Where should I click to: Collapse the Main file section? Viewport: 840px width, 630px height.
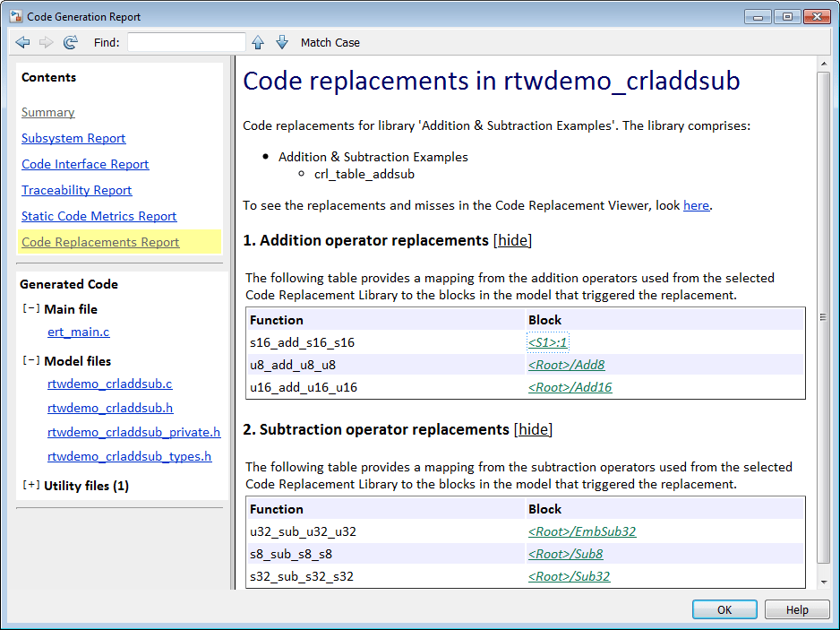30,309
